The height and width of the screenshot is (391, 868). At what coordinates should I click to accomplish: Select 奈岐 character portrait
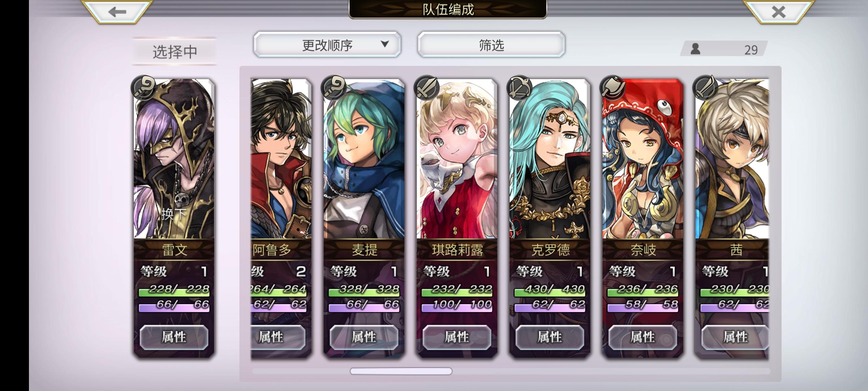tap(643, 159)
